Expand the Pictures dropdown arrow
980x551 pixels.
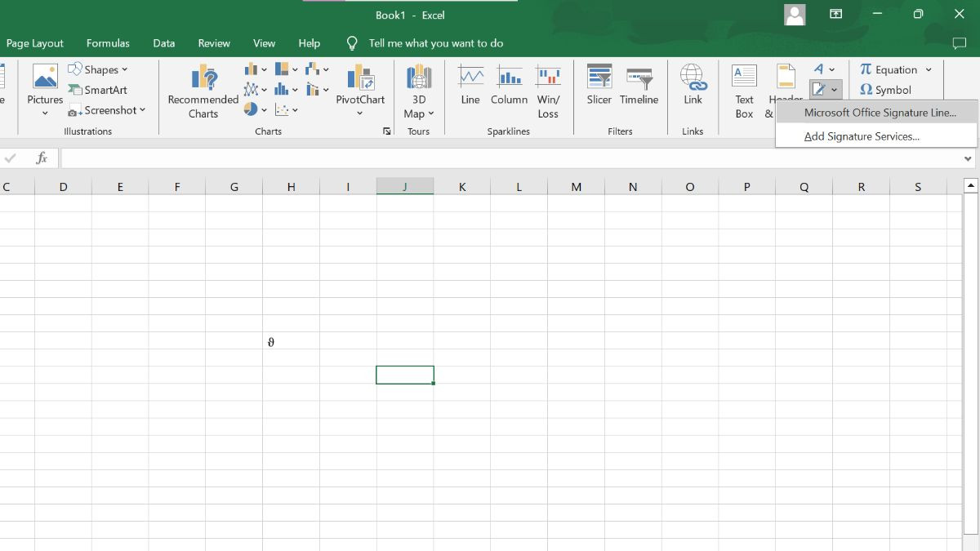click(45, 113)
